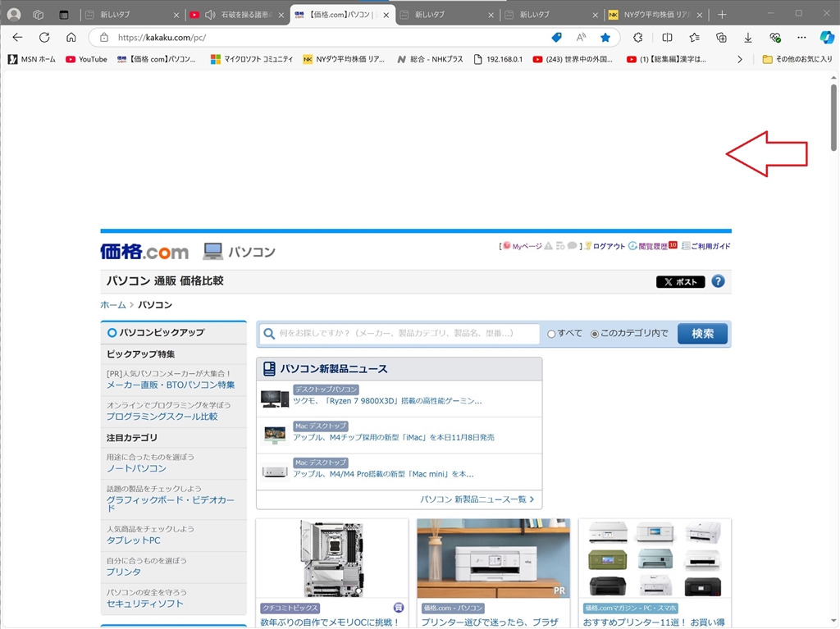Close the 【価格.com】パソコン tab

tap(386, 15)
